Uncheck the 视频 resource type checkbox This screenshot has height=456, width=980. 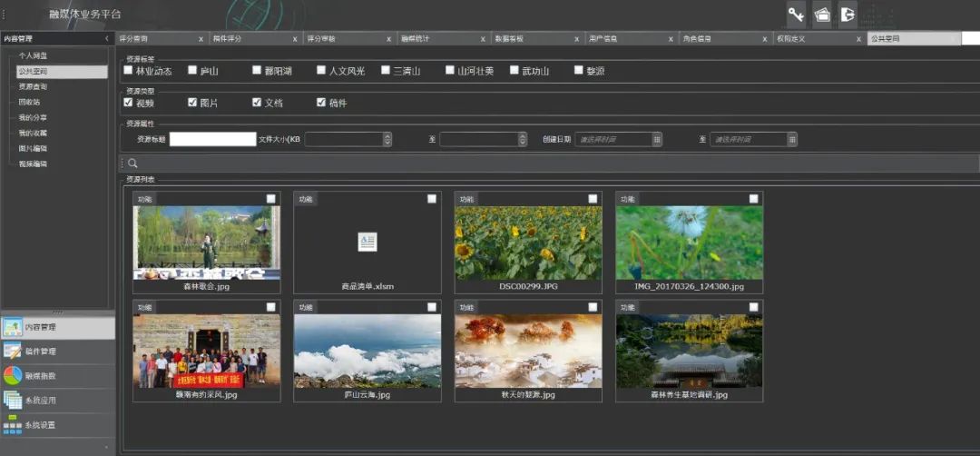(128, 103)
